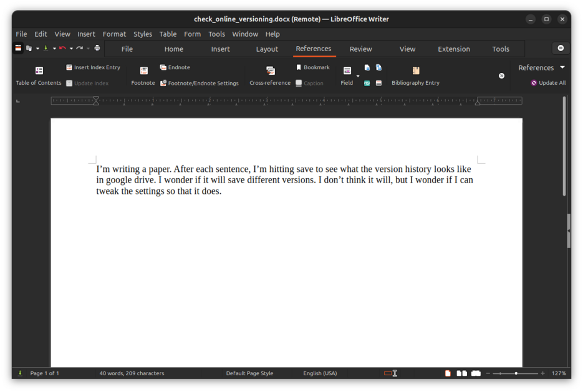Expand the Field dropdown arrow
This screenshot has height=392, width=583.
358,76
